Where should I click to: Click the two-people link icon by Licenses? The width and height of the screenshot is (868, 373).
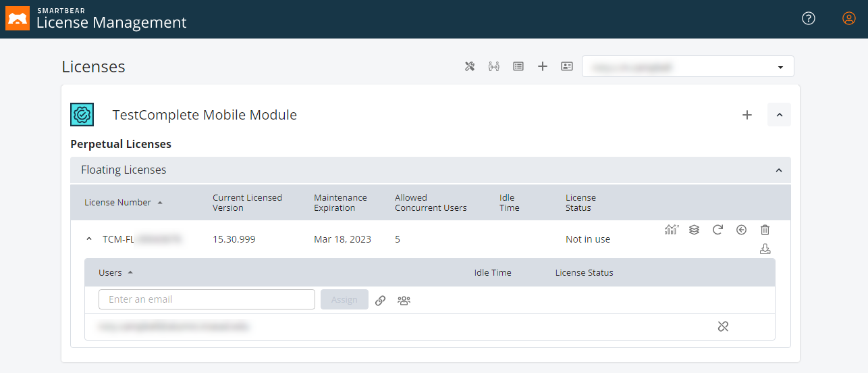coord(494,66)
